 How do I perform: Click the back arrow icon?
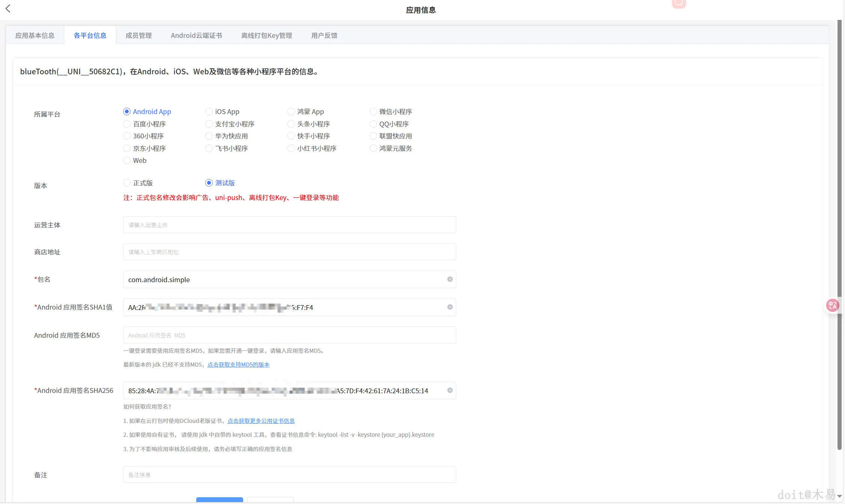(8, 9)
